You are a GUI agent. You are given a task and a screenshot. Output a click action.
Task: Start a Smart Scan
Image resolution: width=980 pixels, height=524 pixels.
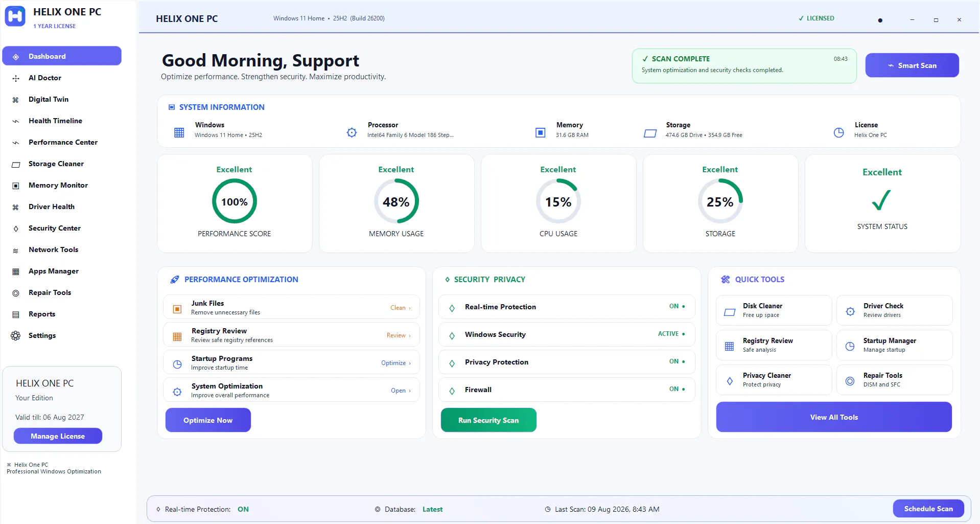point(912,65)
